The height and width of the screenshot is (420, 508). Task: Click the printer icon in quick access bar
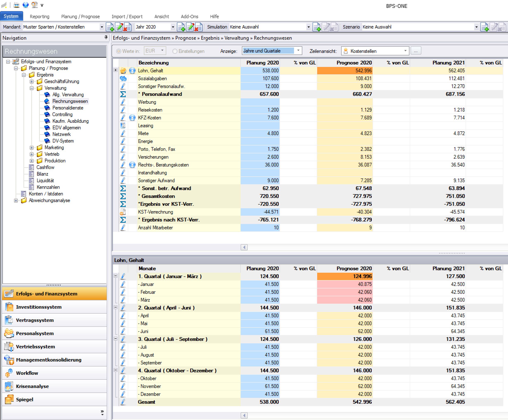pos(17,5)
